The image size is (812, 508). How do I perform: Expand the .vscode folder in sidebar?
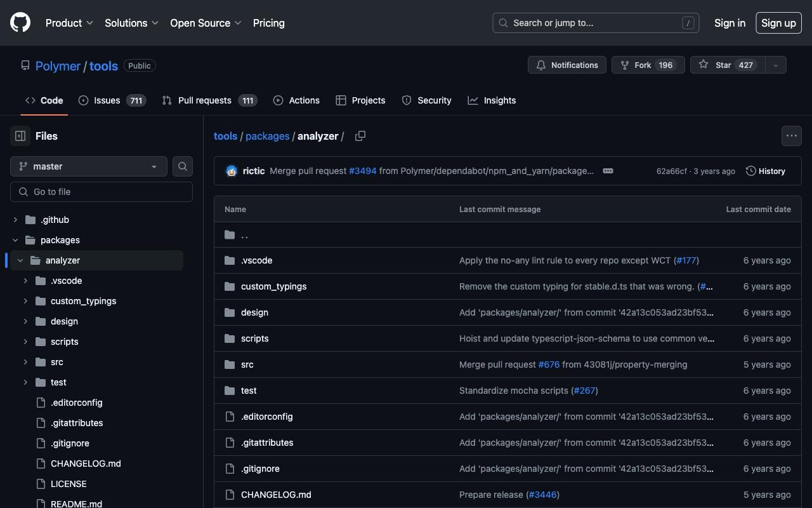point(25,281)
